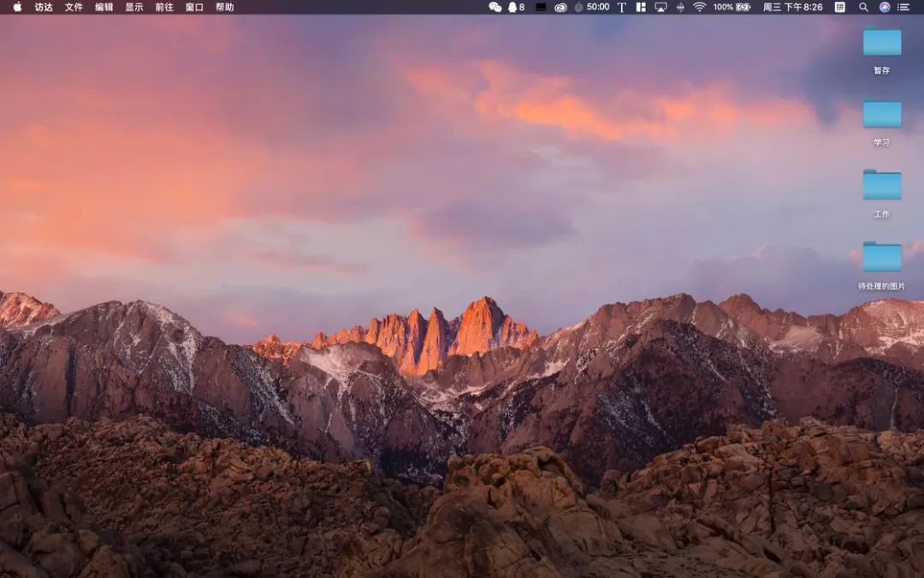Launch Siri from the menu bar
This screenshot has height=578, width=924.
884,7
